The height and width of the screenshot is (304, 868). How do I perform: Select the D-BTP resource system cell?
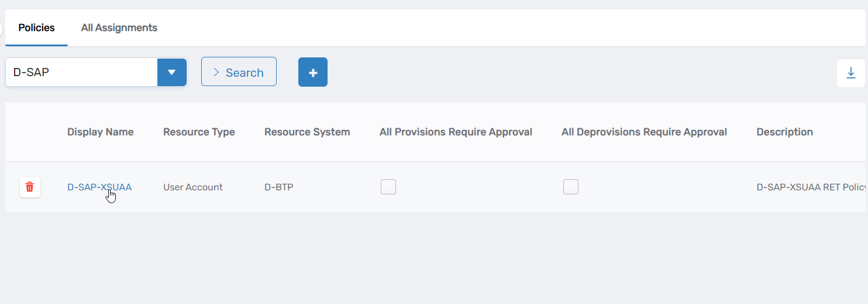point(279,187)
